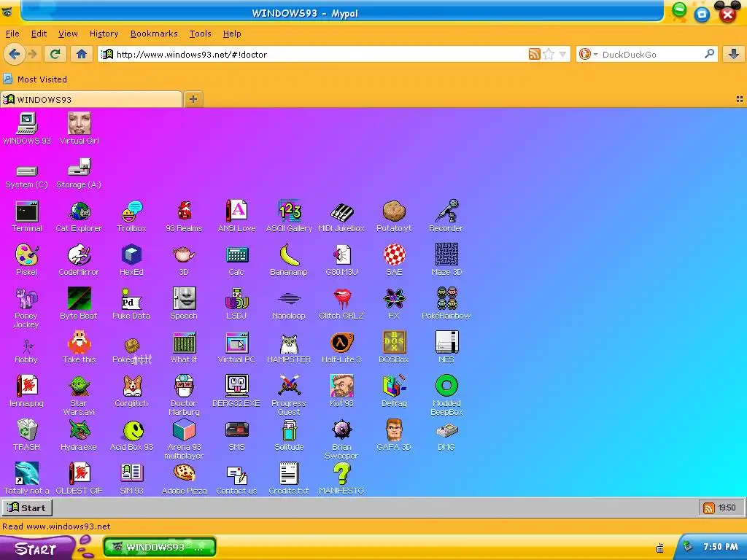The image size is (747, 560).
Task: Launch Bananamp banana icon
Action: point(289,260)
